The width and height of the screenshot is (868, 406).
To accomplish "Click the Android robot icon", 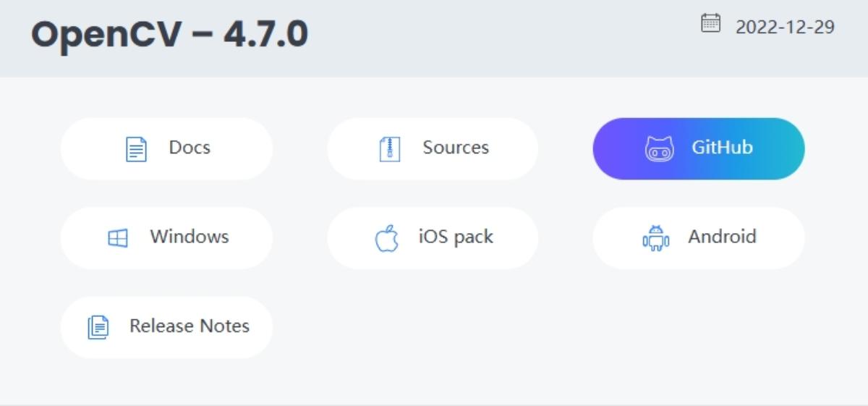I will (x=655, y=238).
